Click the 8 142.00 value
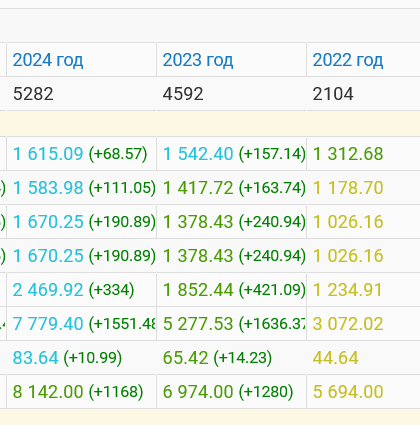This screenshot has width=420, height=425. pos(48,392)
